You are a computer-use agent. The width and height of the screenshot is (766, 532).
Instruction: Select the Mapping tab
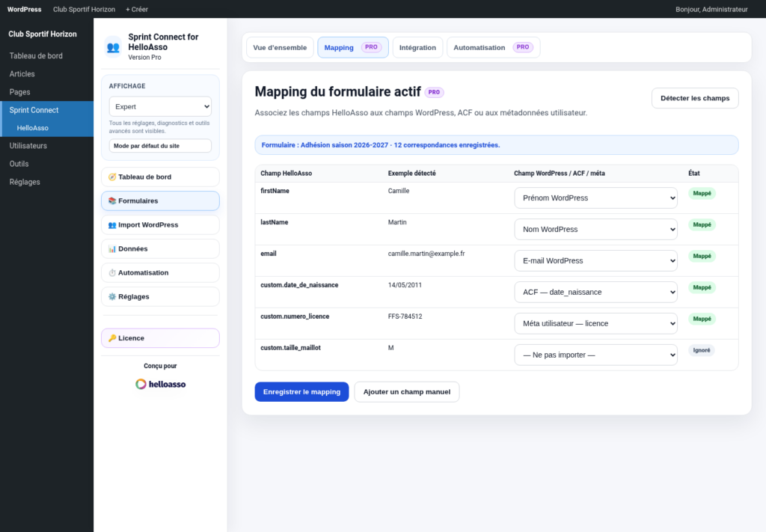pyautogui.click(x=353, y=47)
